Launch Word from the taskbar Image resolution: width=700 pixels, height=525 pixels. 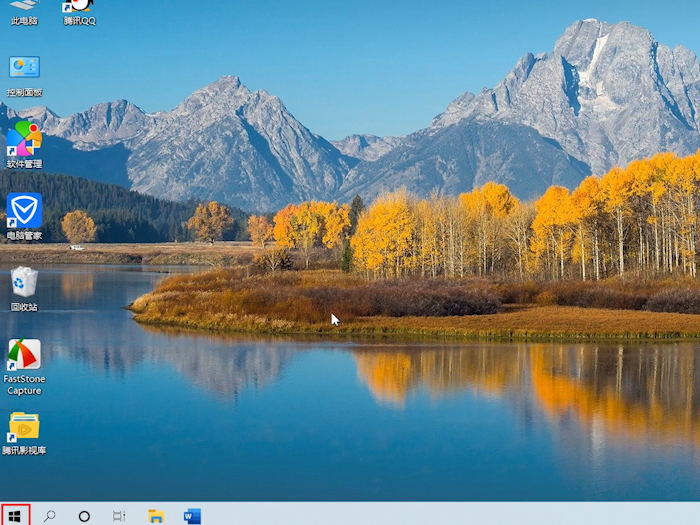click(x=192, y=516)
